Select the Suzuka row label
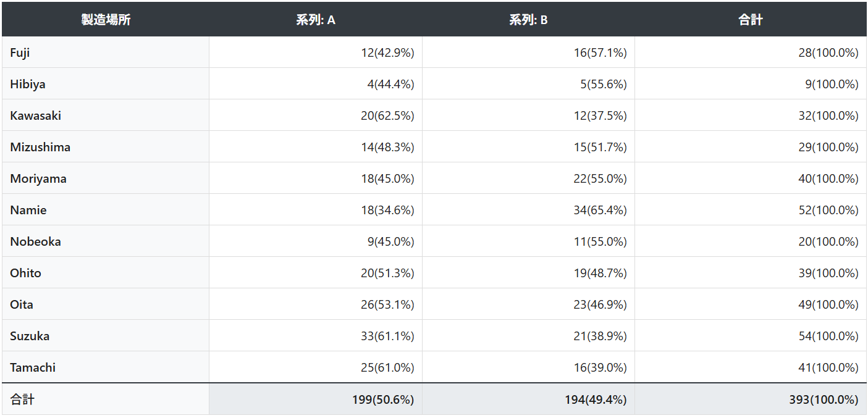 click(x=30, y=336)
